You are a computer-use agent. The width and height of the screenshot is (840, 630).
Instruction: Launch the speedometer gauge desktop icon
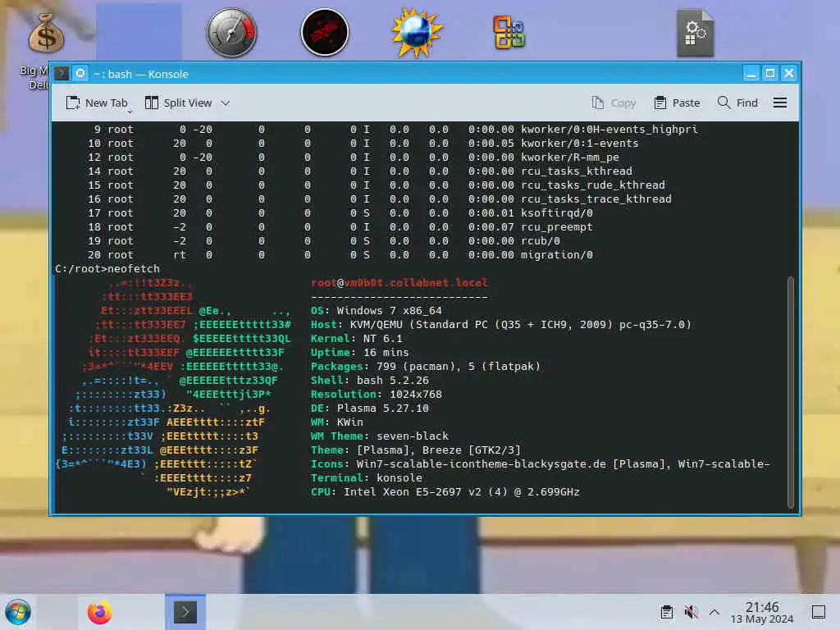(232, 33)
